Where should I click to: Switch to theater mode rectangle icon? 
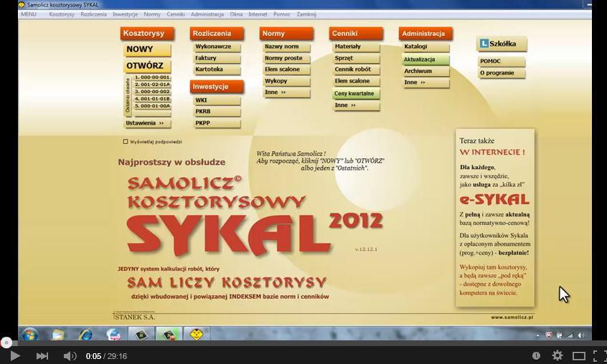pos(579,356)
